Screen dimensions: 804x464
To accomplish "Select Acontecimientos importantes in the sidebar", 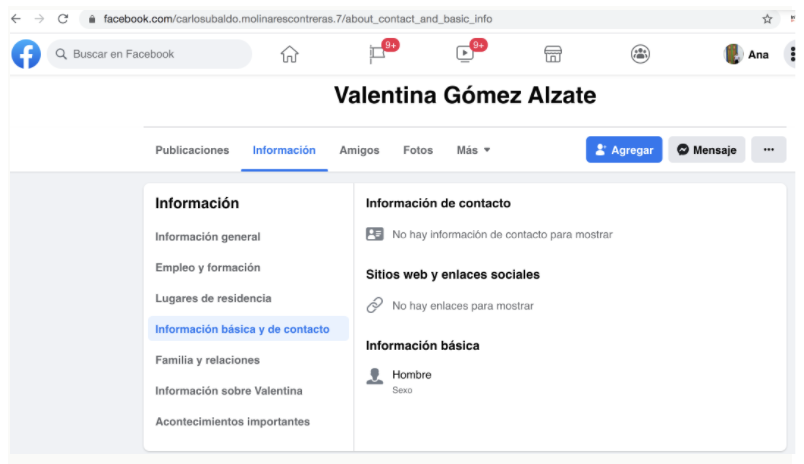I will 232,421.
